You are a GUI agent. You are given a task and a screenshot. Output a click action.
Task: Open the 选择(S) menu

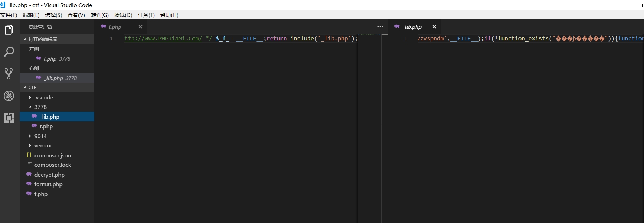[x=53, y=15]
